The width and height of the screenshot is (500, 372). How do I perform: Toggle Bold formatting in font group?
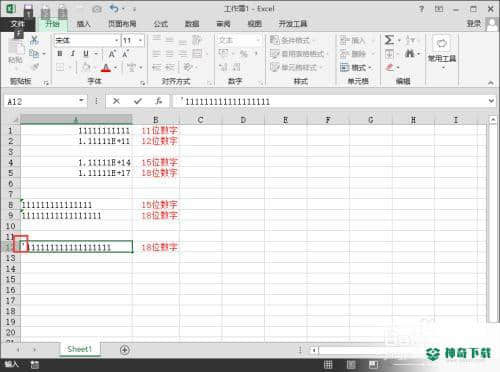[60, 54]
